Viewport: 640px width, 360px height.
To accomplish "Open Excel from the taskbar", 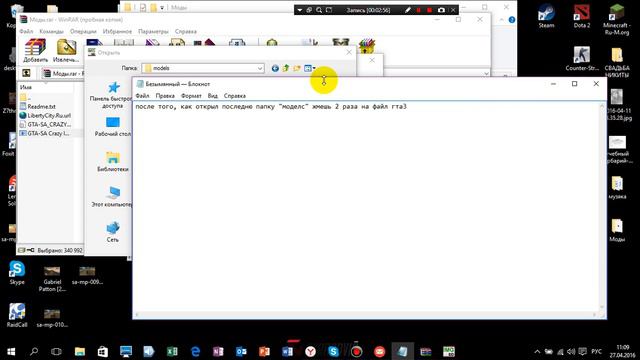I will point(172,351).
